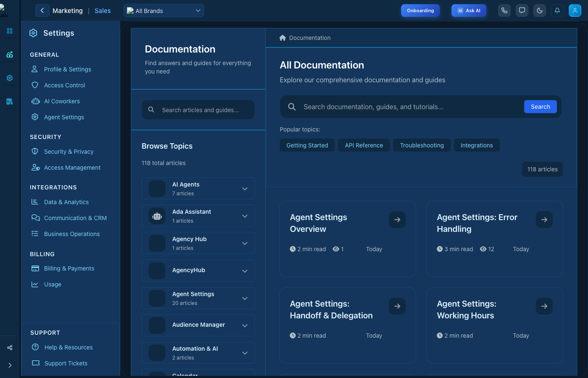Click the blue Search button

point(541,107)
